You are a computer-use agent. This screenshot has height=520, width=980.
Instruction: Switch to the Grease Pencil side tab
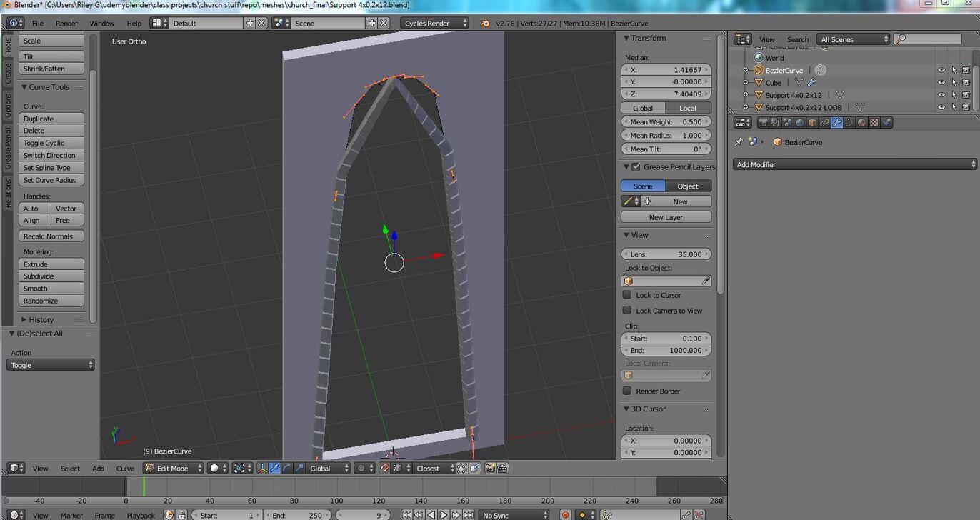[9, 149]
